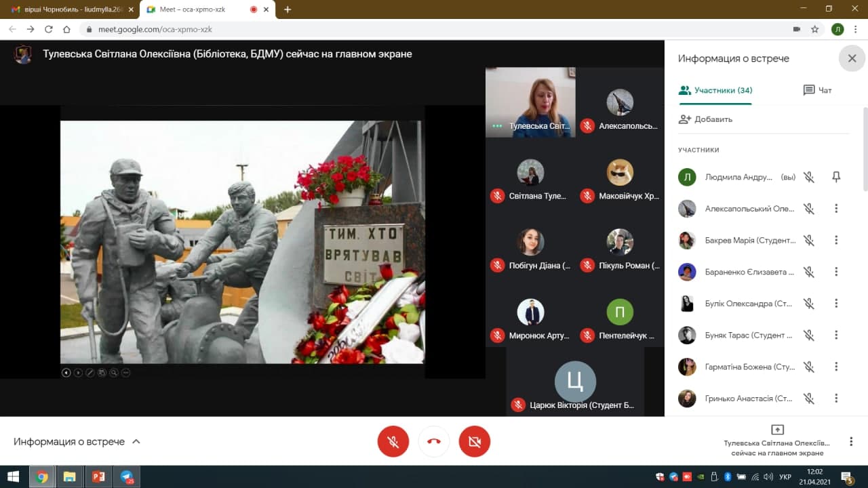Unmute microphone using red mic button
The image size is (868, 488).
click(x=393, y=442)
